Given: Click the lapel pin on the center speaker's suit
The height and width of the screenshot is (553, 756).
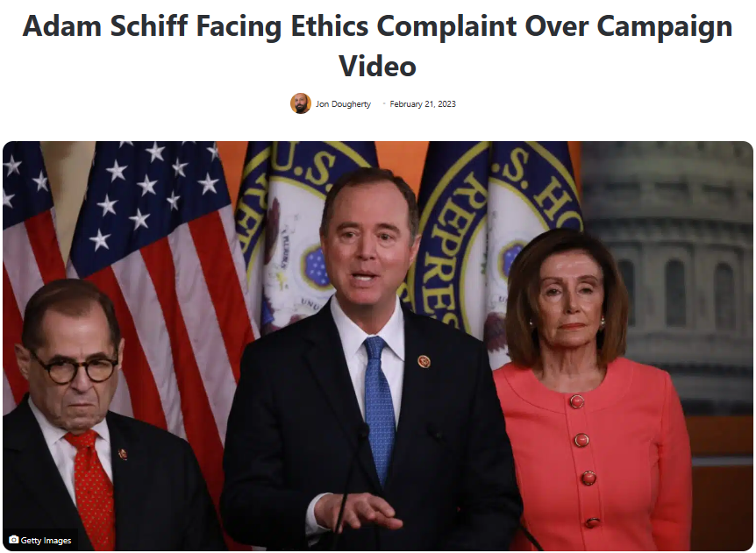Looking at the screenshot, I should click(424, 361).
